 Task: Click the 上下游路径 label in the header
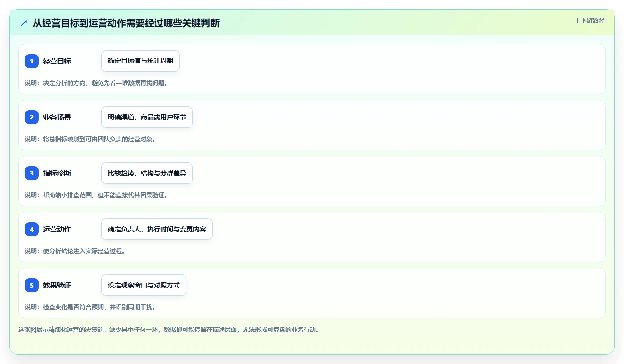[x=589, y=21]
